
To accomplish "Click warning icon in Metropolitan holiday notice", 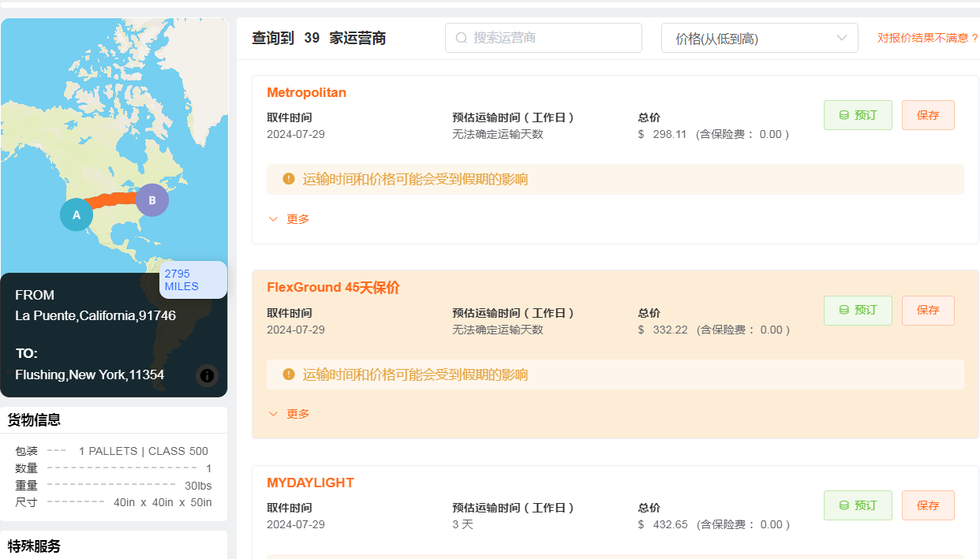I will pyautogui.click(x=289, y=179).
